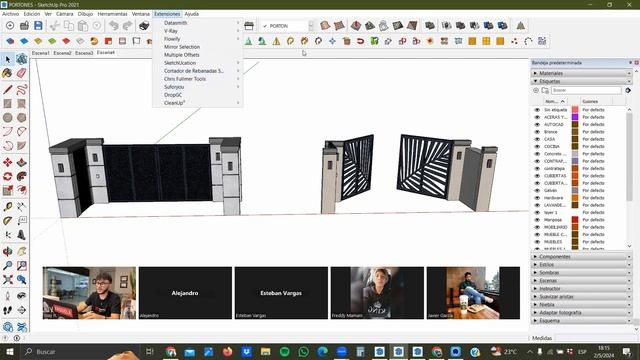Open the Cámara menu
The width and height of the screenshot is (640, 360).
click(x=64, y=14)
